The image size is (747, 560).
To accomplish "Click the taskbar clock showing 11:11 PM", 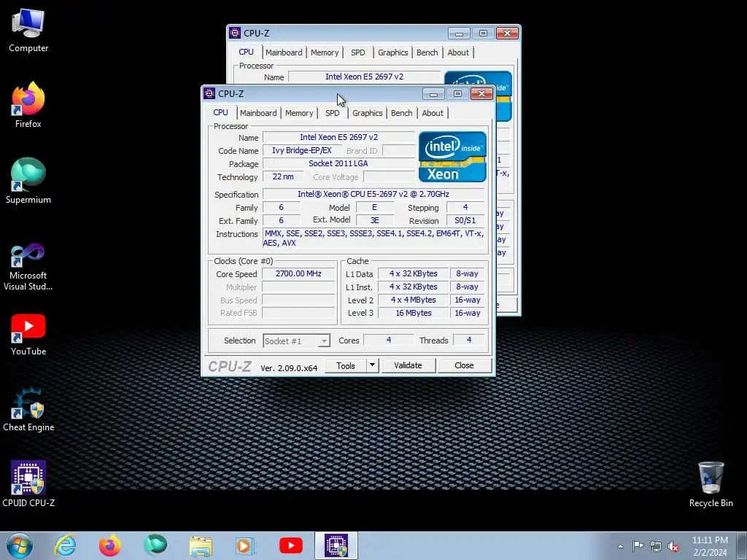I will pyautogui.click(x=710, y=546).
